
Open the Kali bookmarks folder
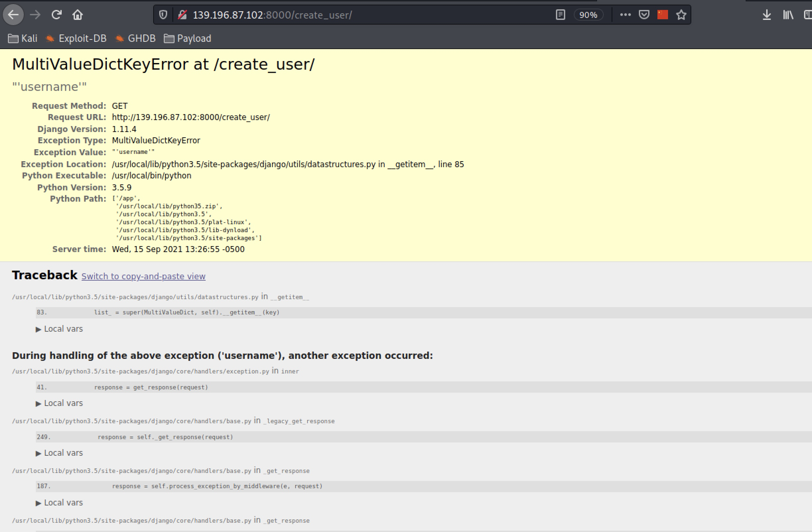(x=23, y=38)
